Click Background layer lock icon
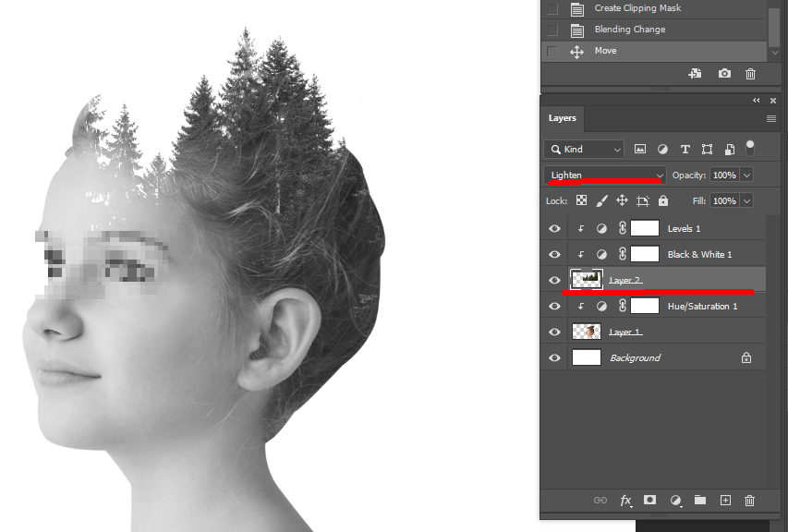The width and height of the screenshot is (788, 532). pos(746,357)
